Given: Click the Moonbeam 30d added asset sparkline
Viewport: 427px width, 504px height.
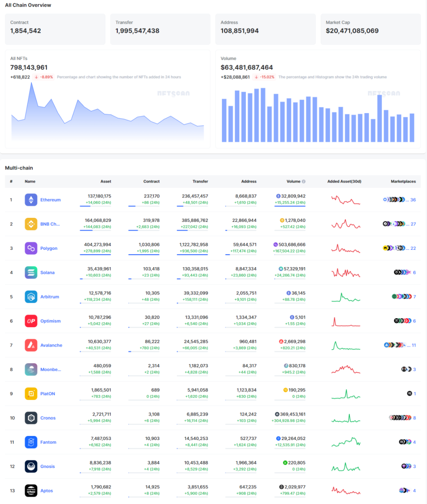Looking at the screenshot, I should (x=346, y=370).
